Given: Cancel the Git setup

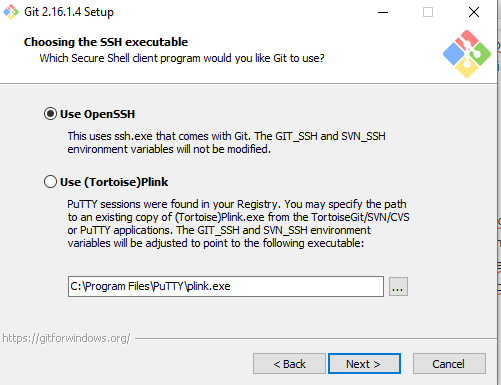Looking at the screenshot, I should pos(449,364).
